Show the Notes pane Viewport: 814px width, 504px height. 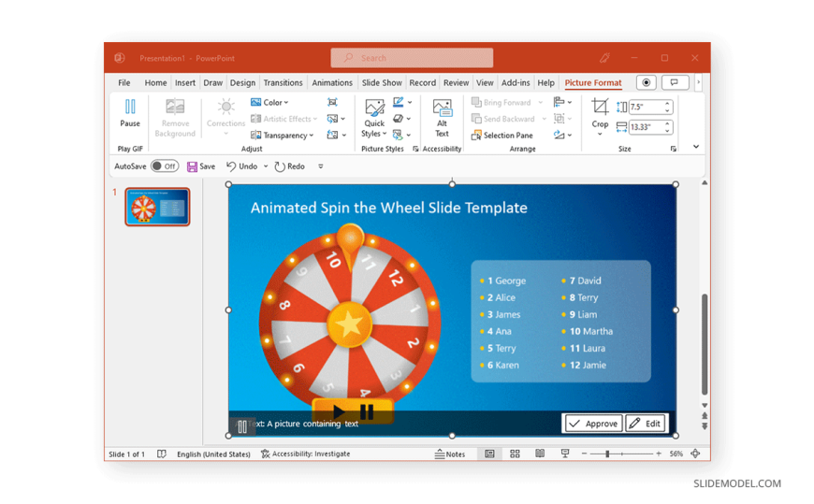click(450, 454)
